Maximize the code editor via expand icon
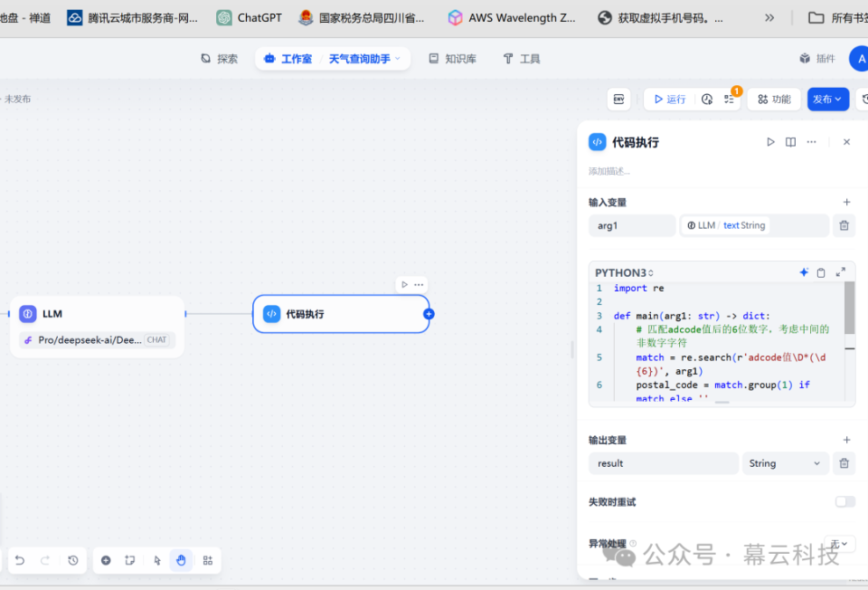 841,272
